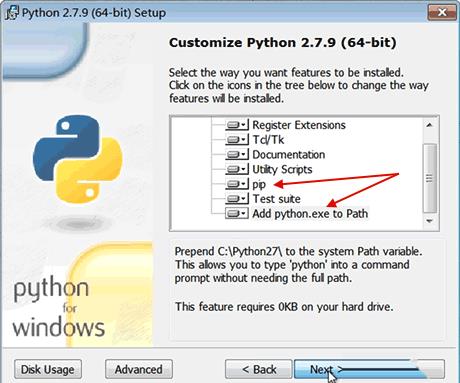Go back with the Back button
Image resolution: width=460 pixels, height=383 pixels.
tap(259, 369)
